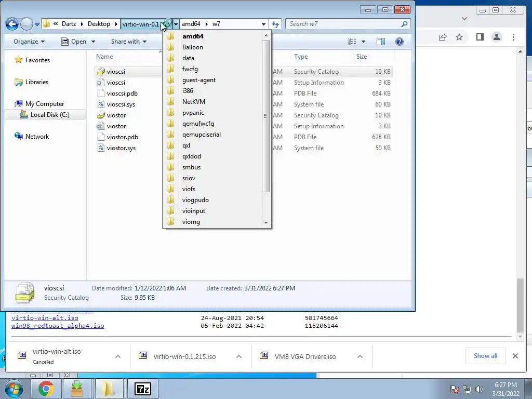
Task: Expand the Open button dropdown arrow
Action: (x=93, y=42)
